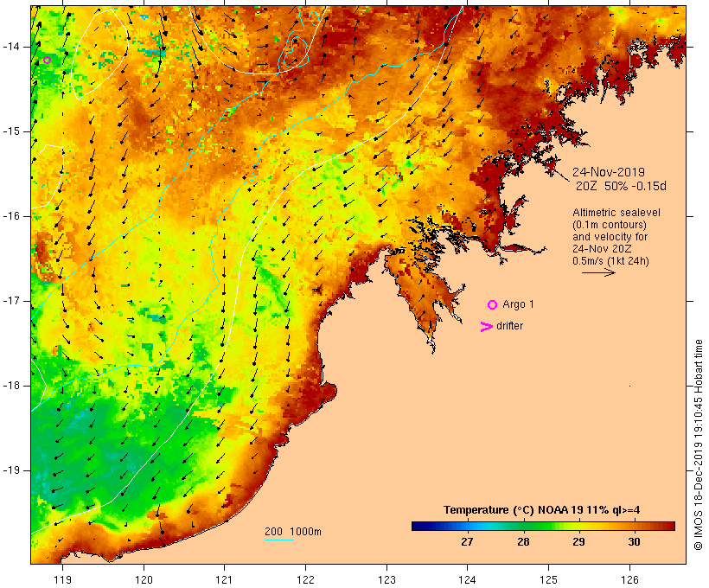Click the color bar label '28'
The image size is (709, 588).
pyautogui.click(x=523, y=541)
